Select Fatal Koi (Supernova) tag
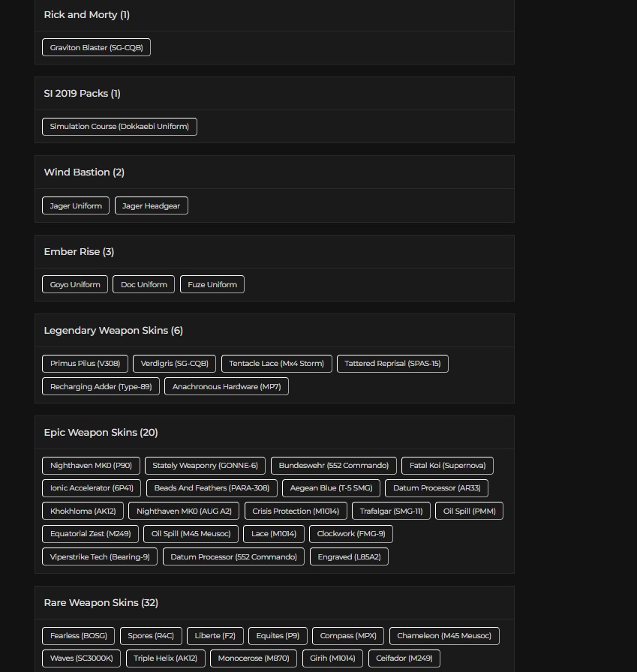637x672 pixels. (447, 466)
